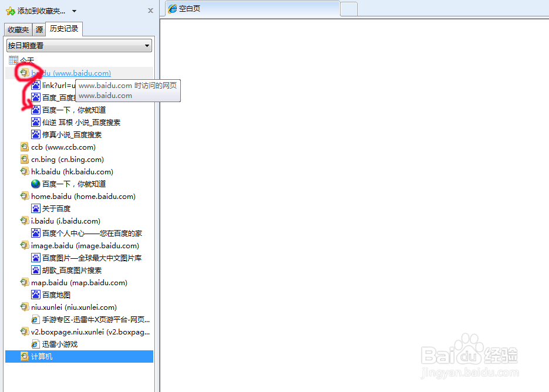Click the paw icon beside 仙逆 耳根
Viewport: 549px width, 392px height.
click(36, 122)
